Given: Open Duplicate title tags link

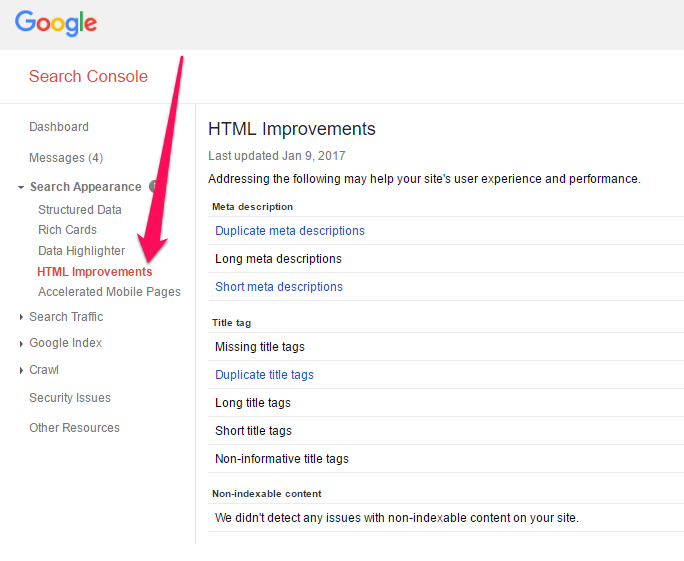Looking at the screenshot, I should (264, 375).
